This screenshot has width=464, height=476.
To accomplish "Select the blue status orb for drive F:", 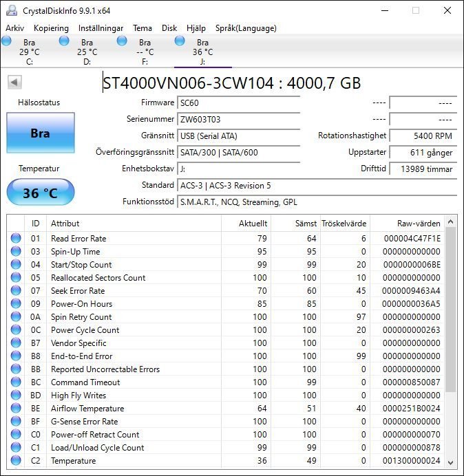I will (x=122, y=41).
